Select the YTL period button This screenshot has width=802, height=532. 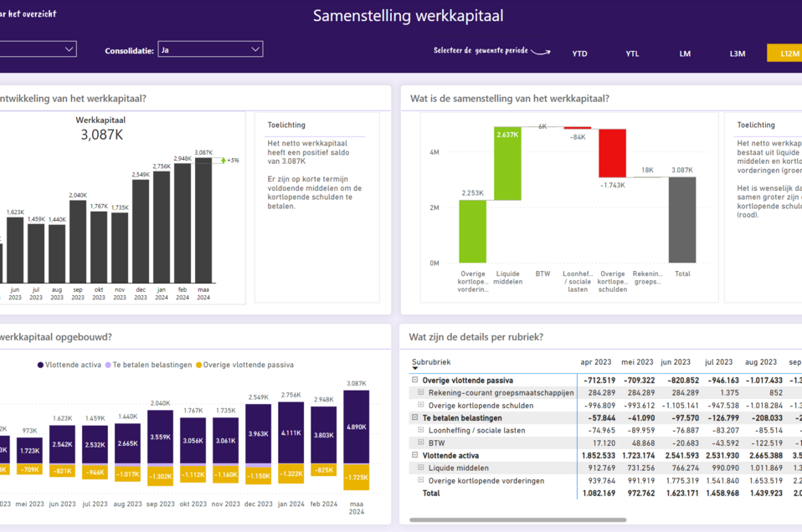(632, 54)
